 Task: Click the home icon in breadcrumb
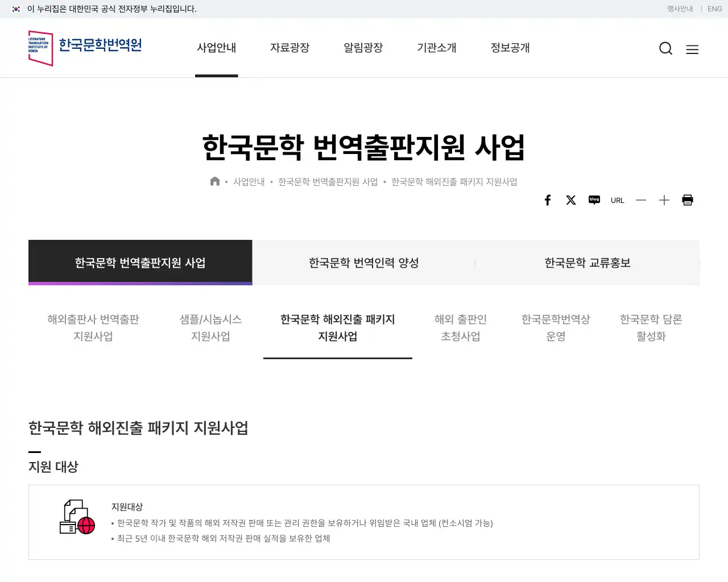(x=215, y=181)
